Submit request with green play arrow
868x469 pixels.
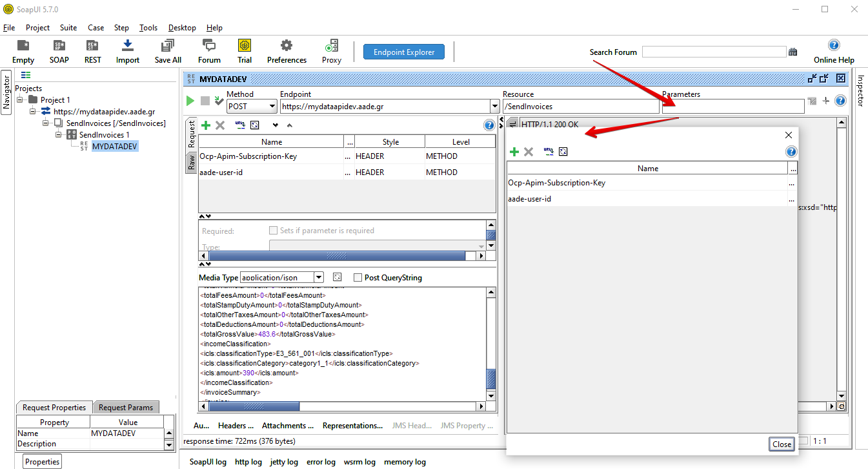190,101
